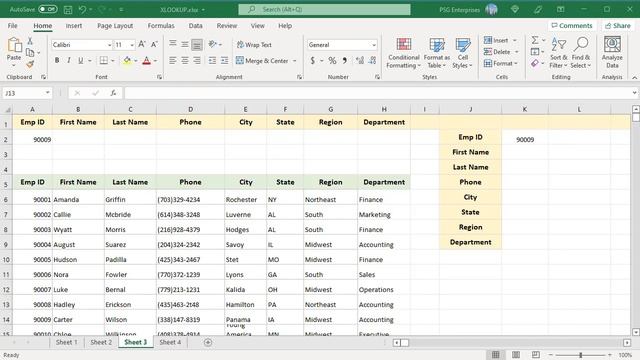Click the Increase Indent icon
This screenshot has height=360, width=640.
pyautogui.click(x=224, y=60)
